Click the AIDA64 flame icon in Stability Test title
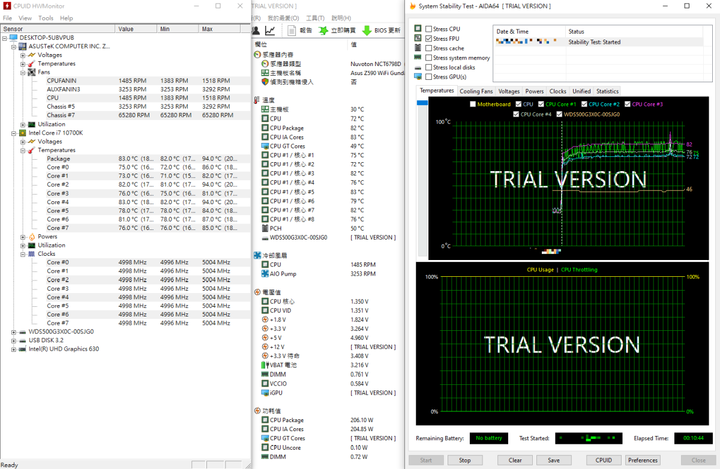Screen dimensions: 720x469 tap(412, 6)
